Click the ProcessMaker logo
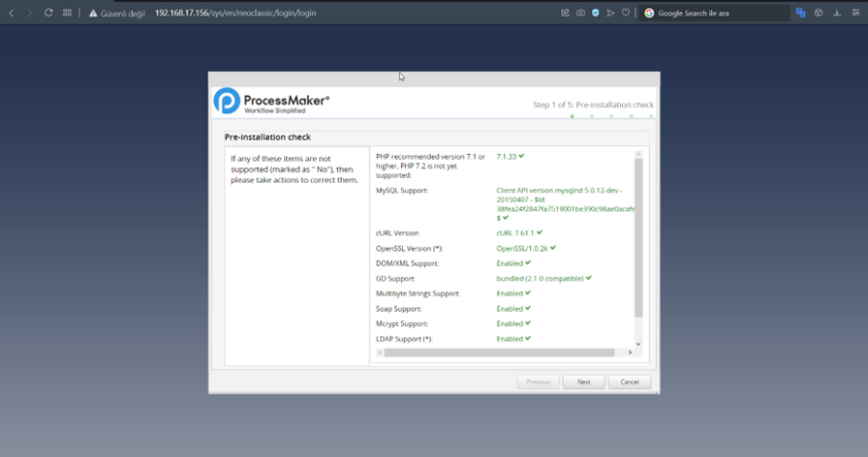Screen dimensions: 868x457 coord(272,102)
